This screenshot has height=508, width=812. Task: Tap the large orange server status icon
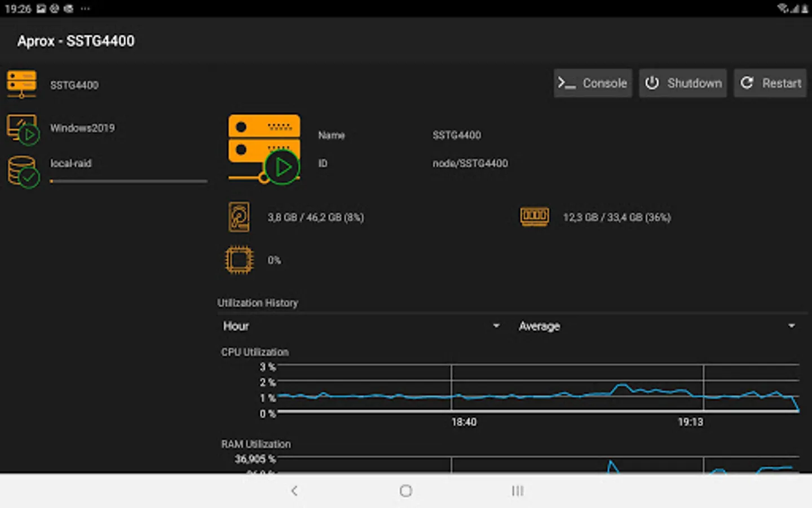click(x=264, y=149)
